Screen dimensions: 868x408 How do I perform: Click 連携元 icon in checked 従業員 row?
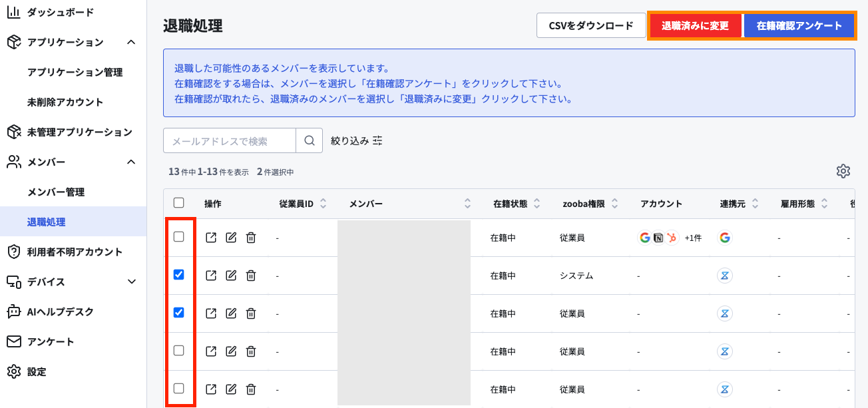[725, 313]
